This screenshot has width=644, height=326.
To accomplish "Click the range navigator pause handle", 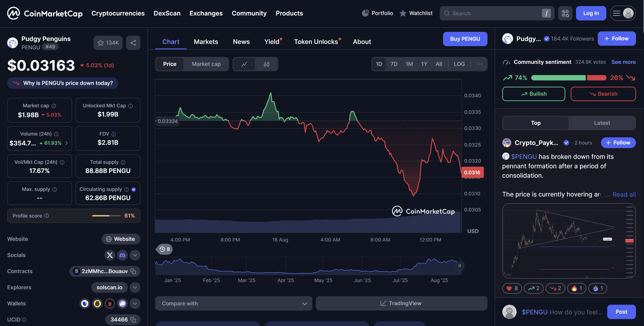I will tap(459, 265).
